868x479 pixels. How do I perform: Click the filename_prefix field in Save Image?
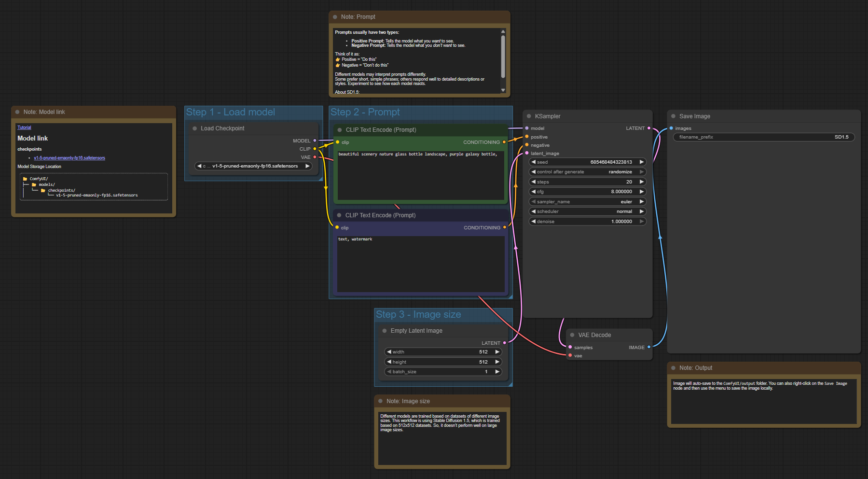coord(763,137)
